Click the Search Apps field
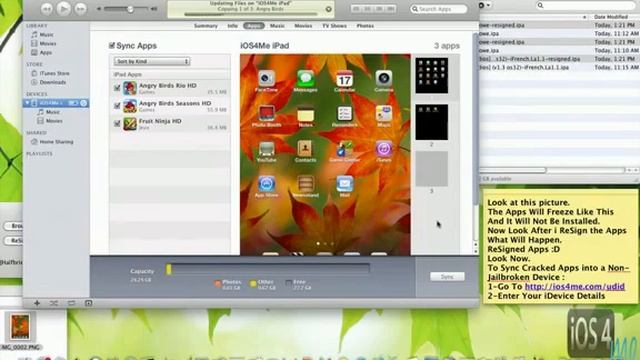The height and width of the screenshot is (360, 640). point(438,9)
